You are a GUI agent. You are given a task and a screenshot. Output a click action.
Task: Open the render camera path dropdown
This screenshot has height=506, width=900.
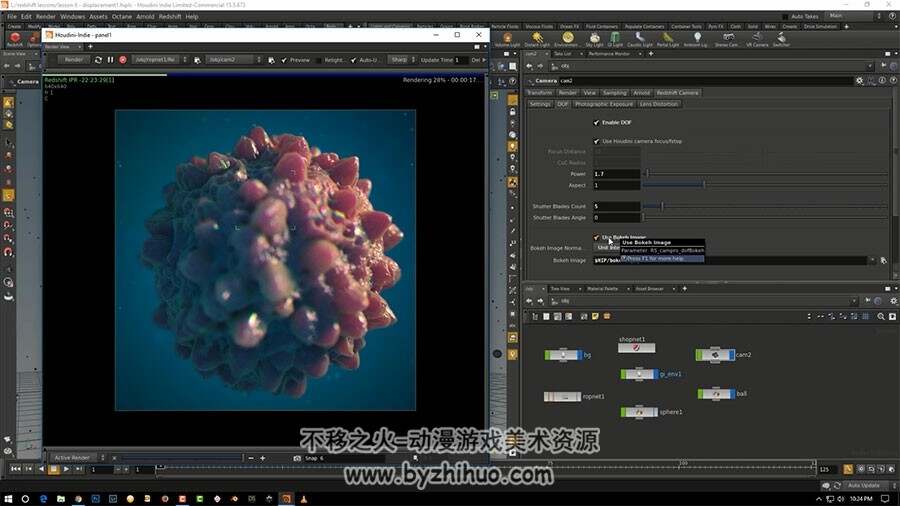point(258,60)
